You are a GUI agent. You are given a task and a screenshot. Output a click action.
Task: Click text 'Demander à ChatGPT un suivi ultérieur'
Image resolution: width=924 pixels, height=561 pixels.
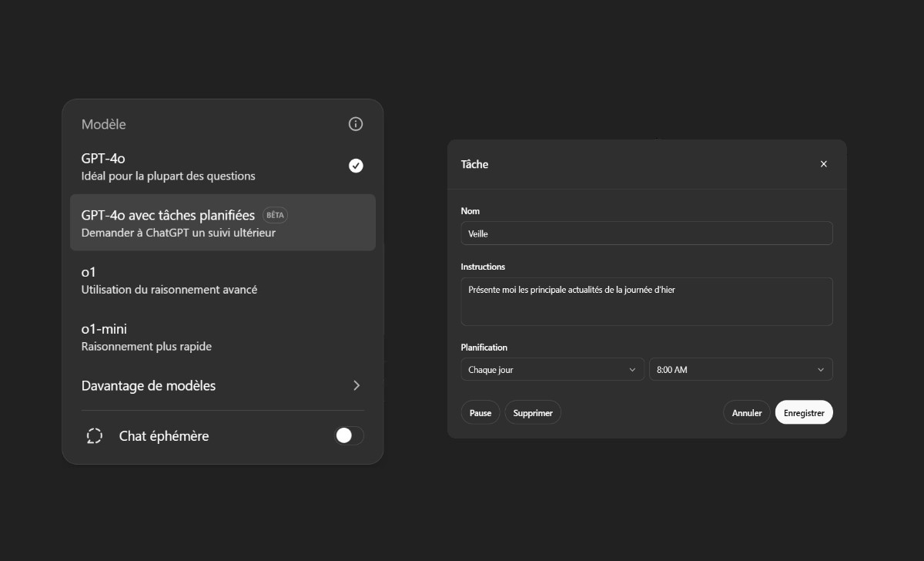[179, 233]
